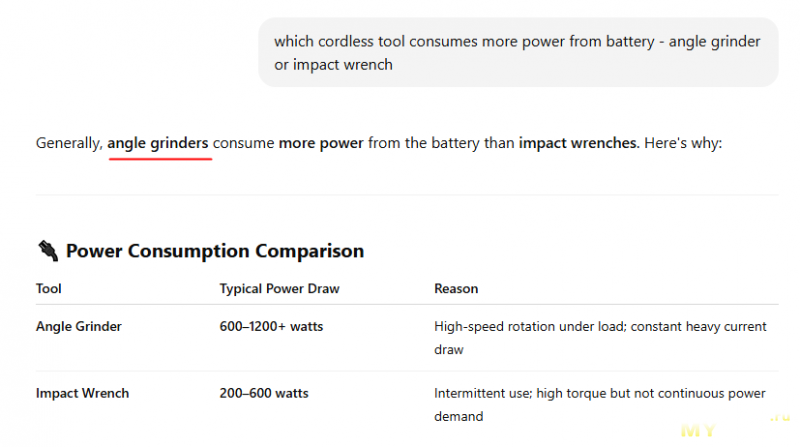Click 'or impact wrench' in the question bubble
This screenshot has height=447, width=800.
point(333,65)
